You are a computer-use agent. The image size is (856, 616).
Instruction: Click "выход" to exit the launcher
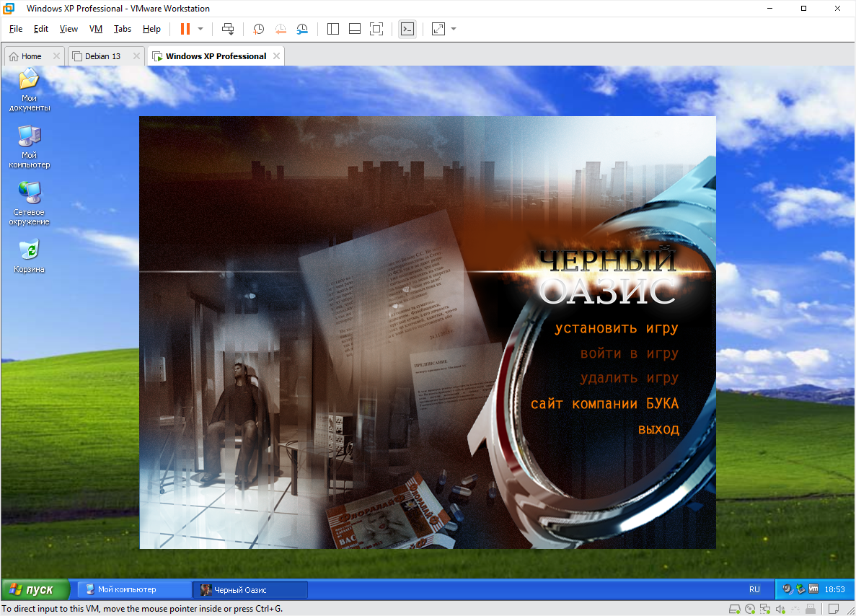658,430
